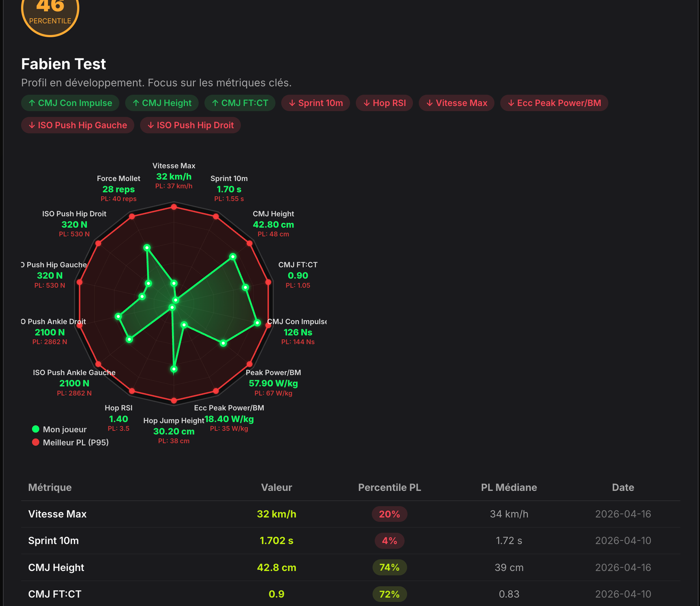Click the red Meilleur PL legend dot
This screenshot has width=700, height=606.
[x=36, y=442]
